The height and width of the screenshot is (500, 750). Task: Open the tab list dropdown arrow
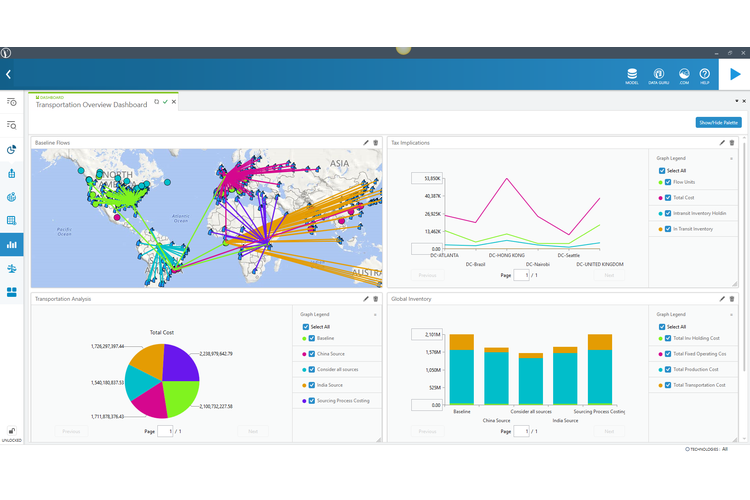736,101
